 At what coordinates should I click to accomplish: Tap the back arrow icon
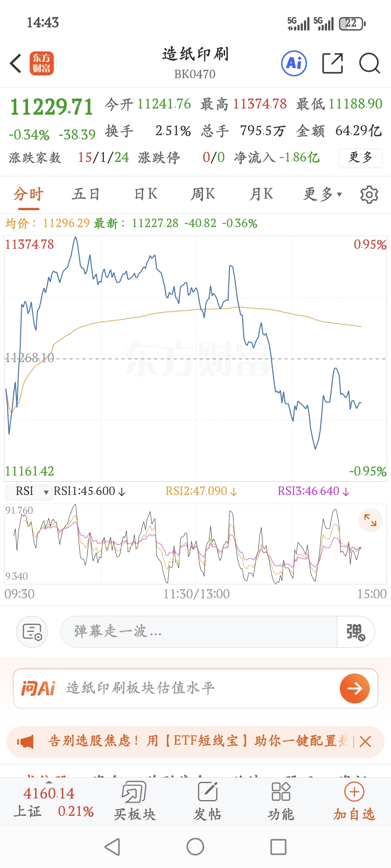coord(16,63)
